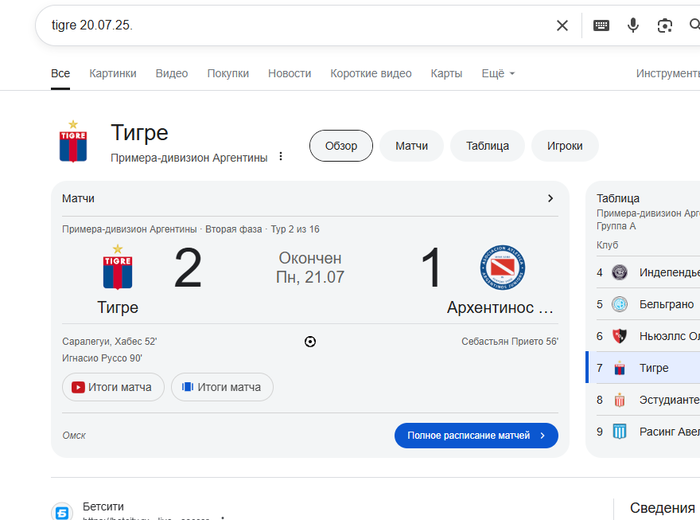Start voice search with the microphone icon
700x520 pixels.
click(x=633, y=25)
